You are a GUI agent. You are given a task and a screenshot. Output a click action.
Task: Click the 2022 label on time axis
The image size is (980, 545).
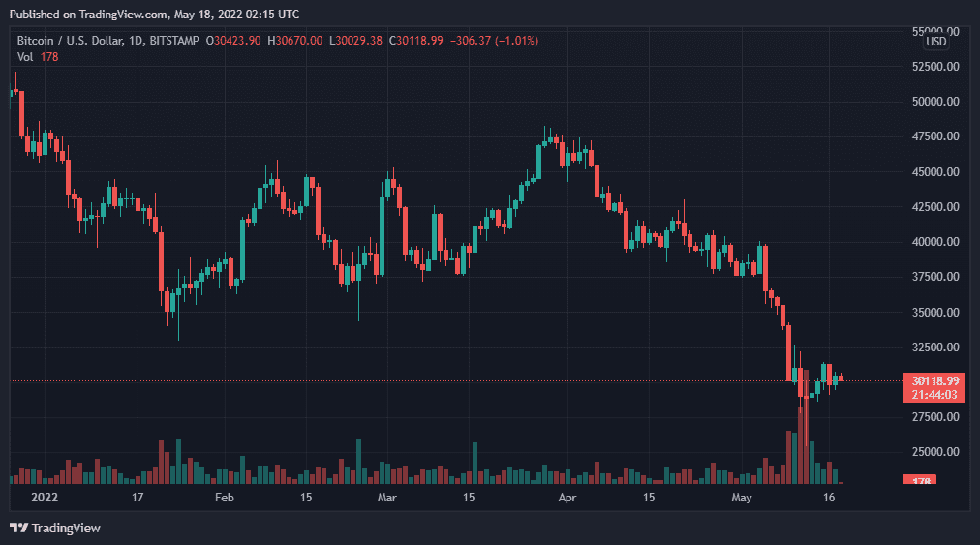(44, 498)
